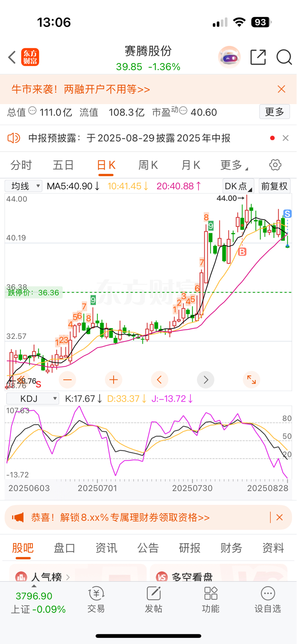Open the DK点 selector
Screen dimensions: 297x644
click(238, 186)
